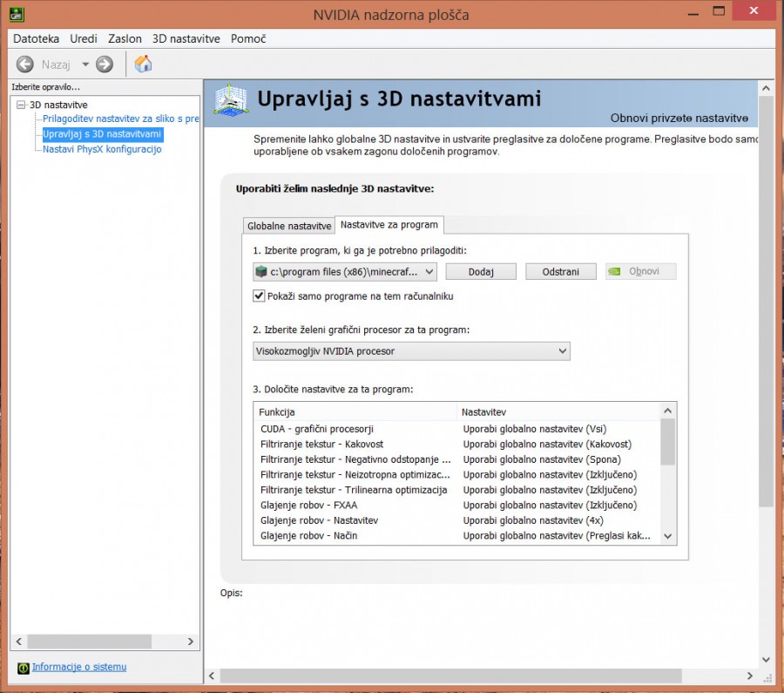Click the Dodaj button
Viewport: 784px width, 693px height.
481,271
